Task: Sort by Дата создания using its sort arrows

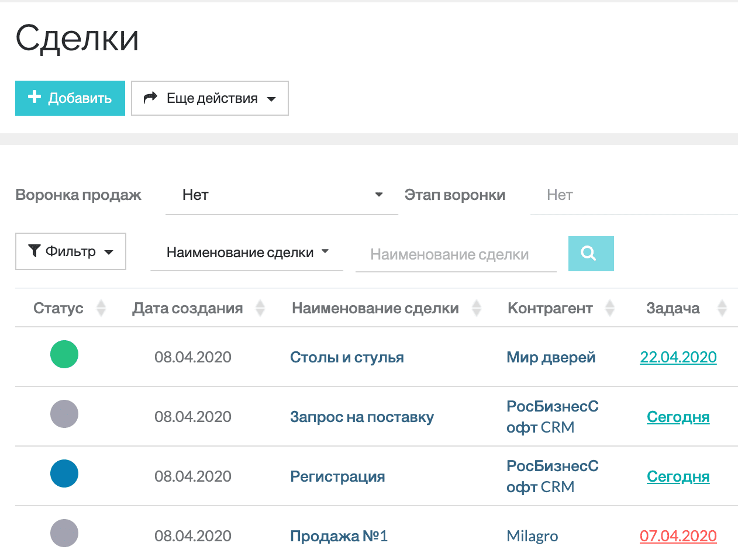Action: point(261,308)
